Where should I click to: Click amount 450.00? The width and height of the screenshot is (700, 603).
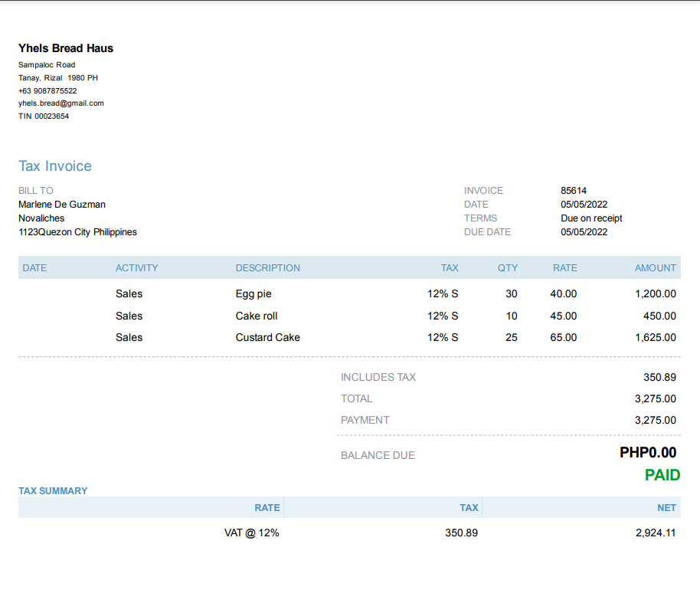(x=660, y=316)
